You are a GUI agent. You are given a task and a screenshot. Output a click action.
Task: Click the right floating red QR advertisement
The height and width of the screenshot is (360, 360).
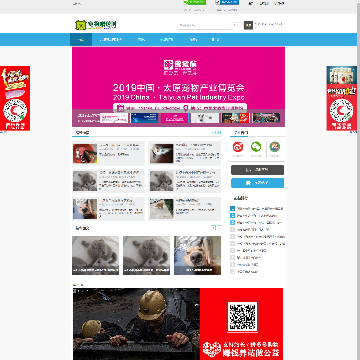click(x=342, y=98)
